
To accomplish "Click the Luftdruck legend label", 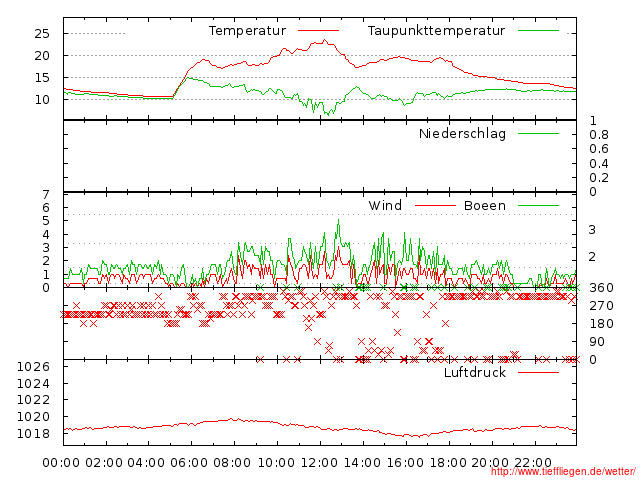I will click(475, 373).
